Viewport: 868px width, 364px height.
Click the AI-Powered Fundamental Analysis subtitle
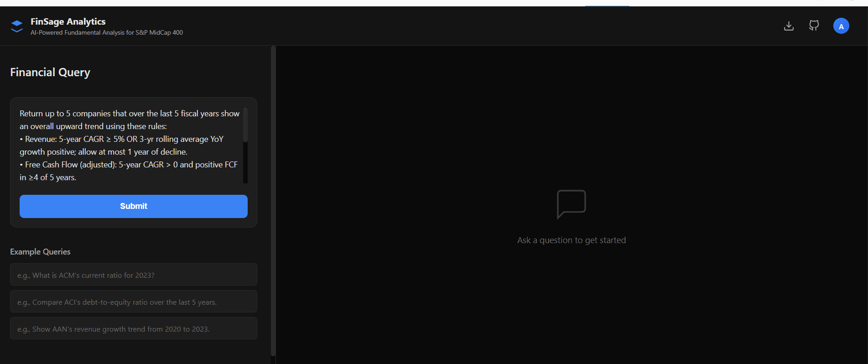pyautogui.click(x=106, y=33)
